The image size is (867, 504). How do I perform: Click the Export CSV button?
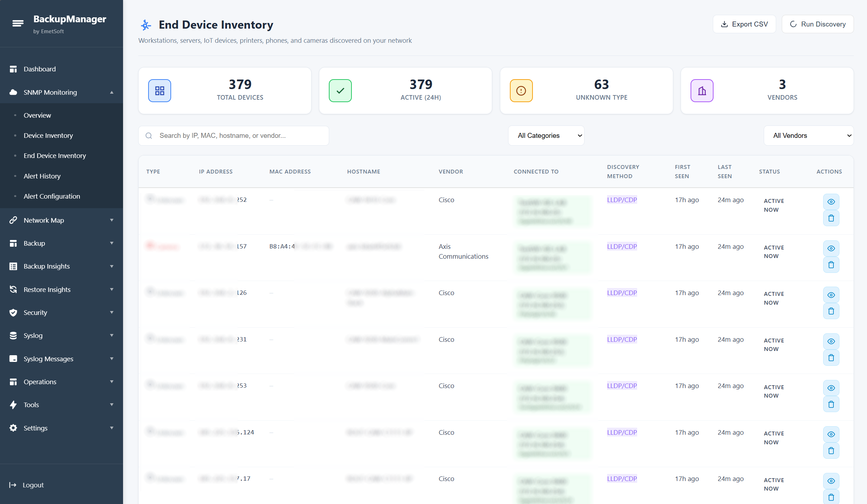click(x=744, y=24)
